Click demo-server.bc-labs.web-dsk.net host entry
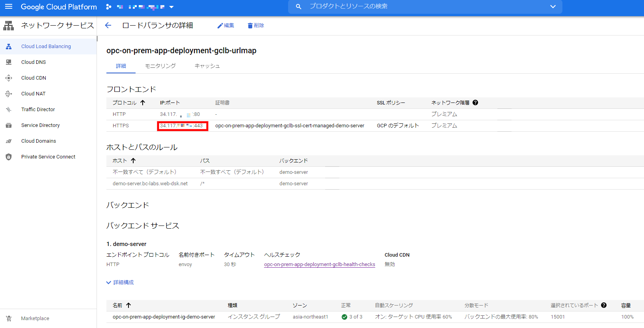 [x=150, y=184]
